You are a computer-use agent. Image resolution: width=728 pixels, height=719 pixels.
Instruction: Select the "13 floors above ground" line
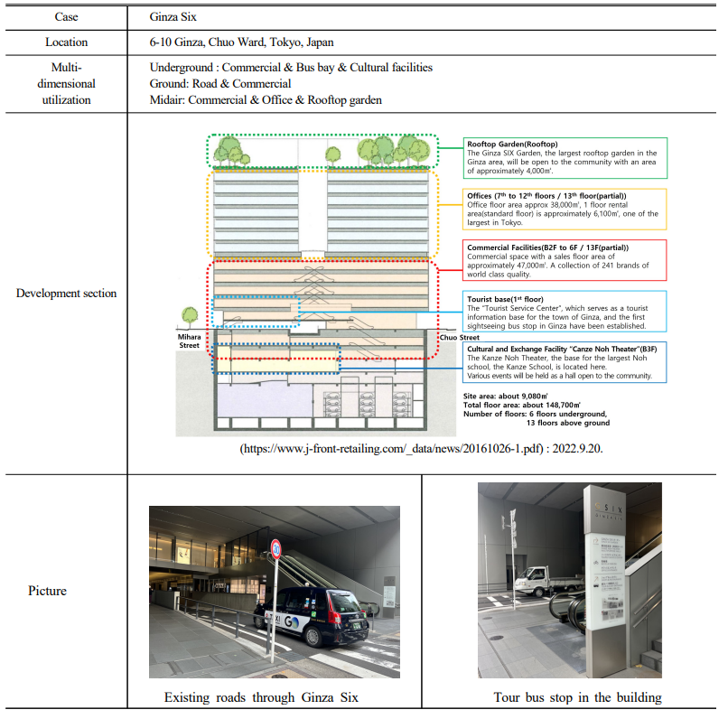(568, 423)
